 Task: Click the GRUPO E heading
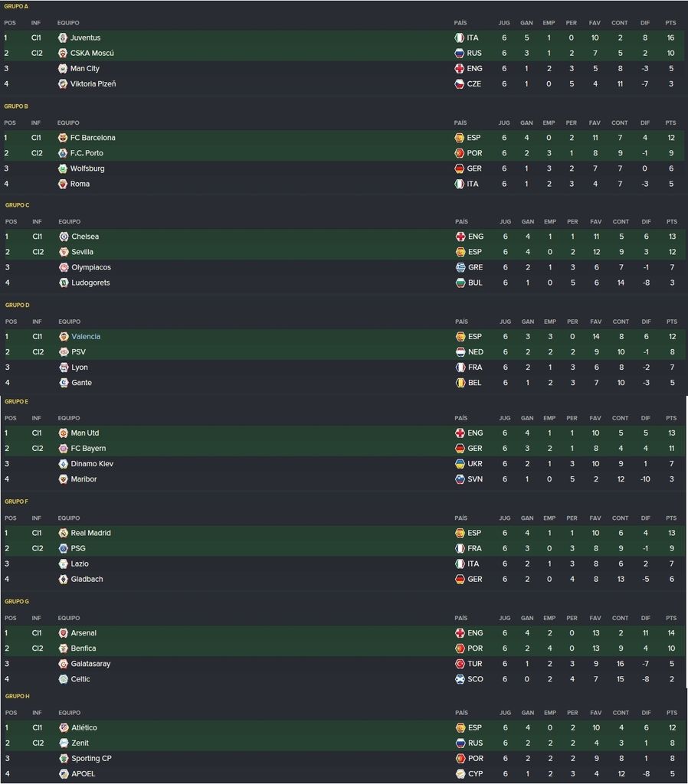(17, 401)
